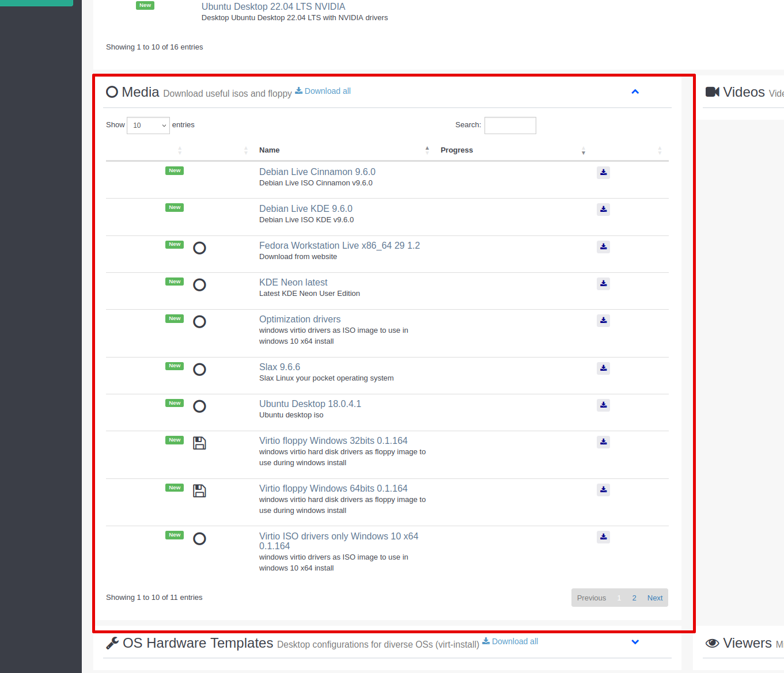The image size is (784, 673).
Task: Download the Debian Live Cinnamon 9.6.0 ISO
Action: (x=603, y=173)
